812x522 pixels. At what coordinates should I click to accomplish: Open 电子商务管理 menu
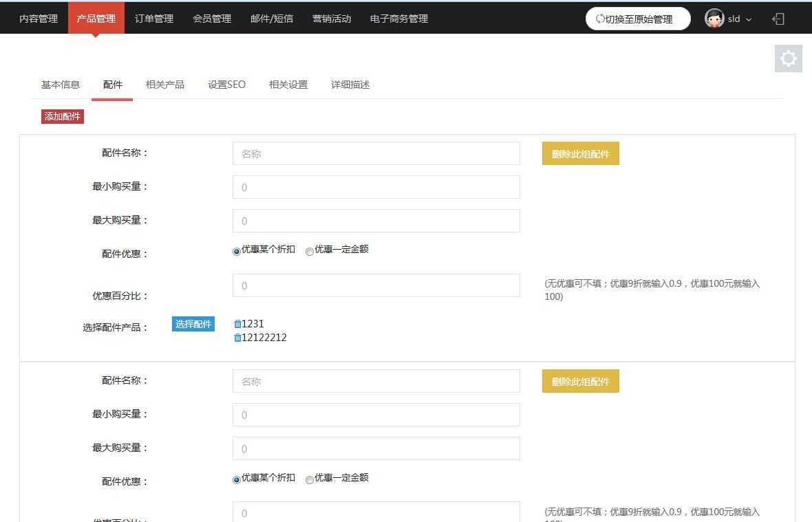coord(398,19)
